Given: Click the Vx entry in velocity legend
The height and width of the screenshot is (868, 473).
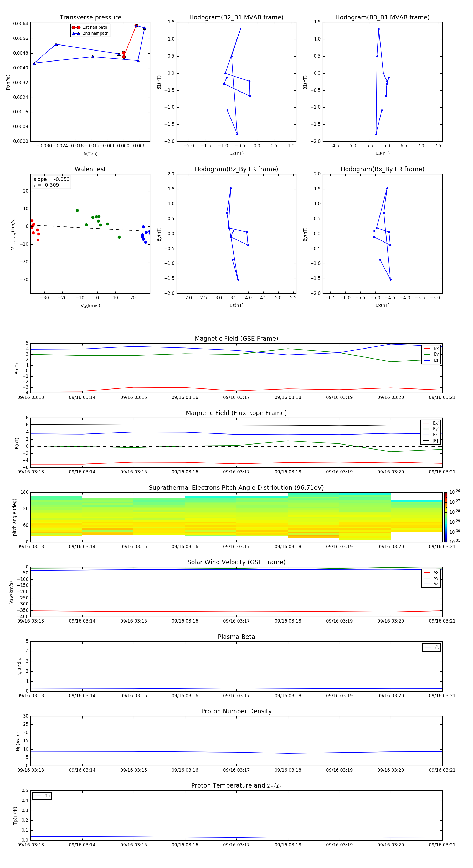Looking at the screenshot, I should 431,573.
